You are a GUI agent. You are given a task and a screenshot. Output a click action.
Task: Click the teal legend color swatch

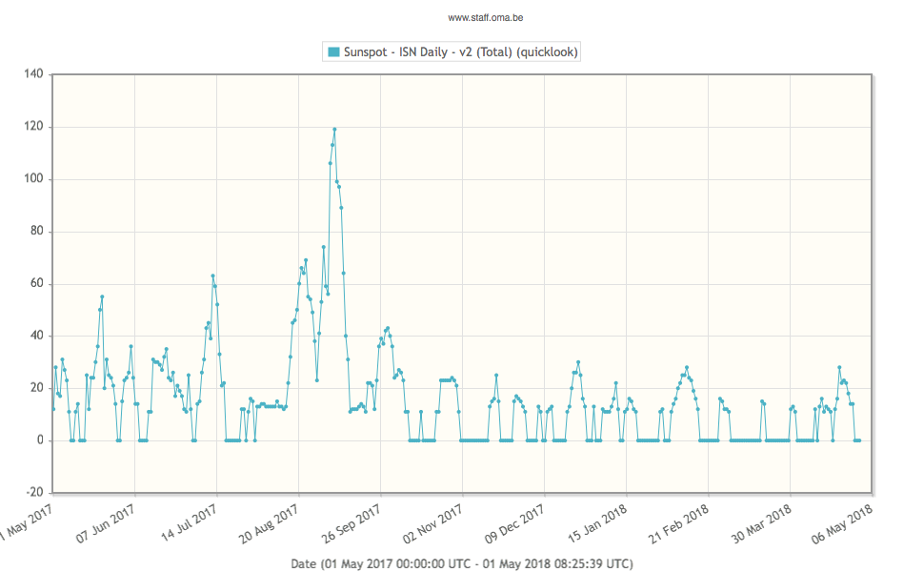pos(333,51)
